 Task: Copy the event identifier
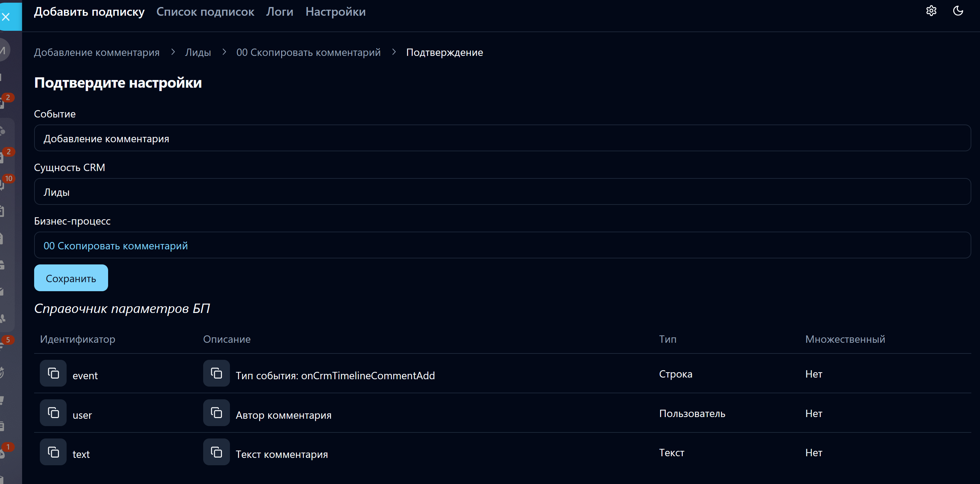pos(53,373)
